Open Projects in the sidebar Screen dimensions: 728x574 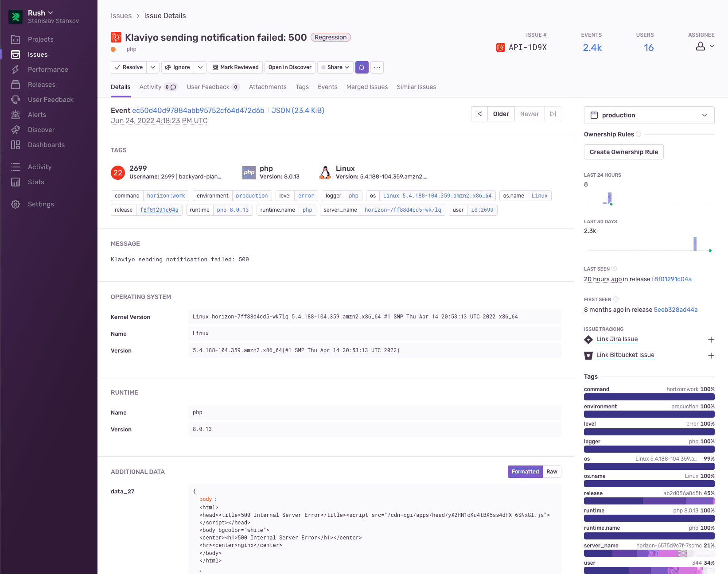(x=40, y=39)
